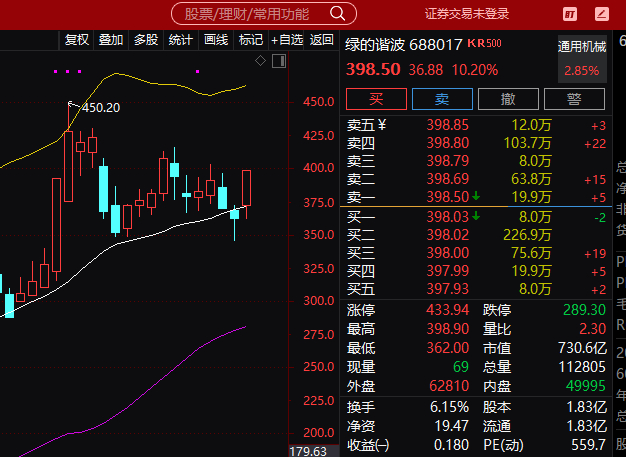
Task: Click 卖三 price 398.79
Action: (448, 161)
